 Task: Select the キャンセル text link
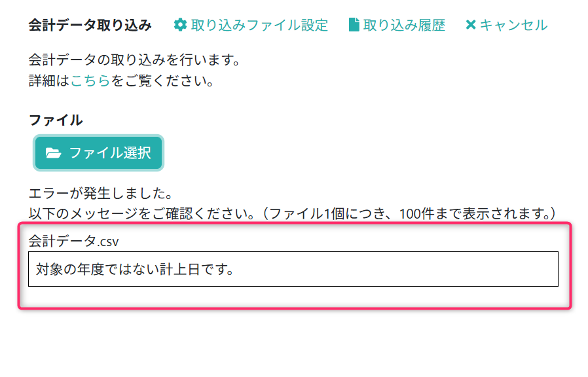click(x=513, y=26)
